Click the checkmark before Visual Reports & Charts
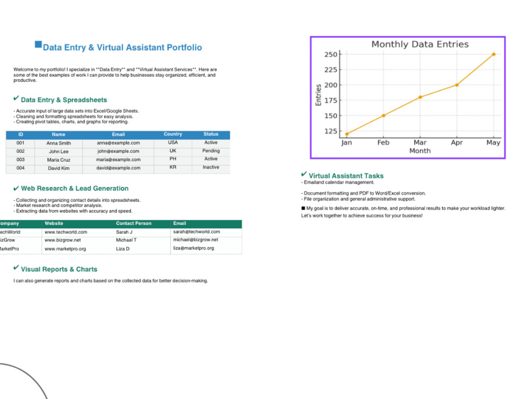 click(x=16, y=268)
